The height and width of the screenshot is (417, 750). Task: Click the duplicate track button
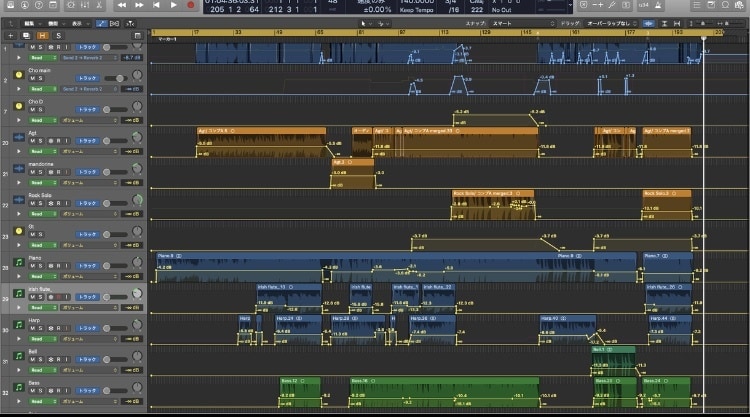[26, 36]
